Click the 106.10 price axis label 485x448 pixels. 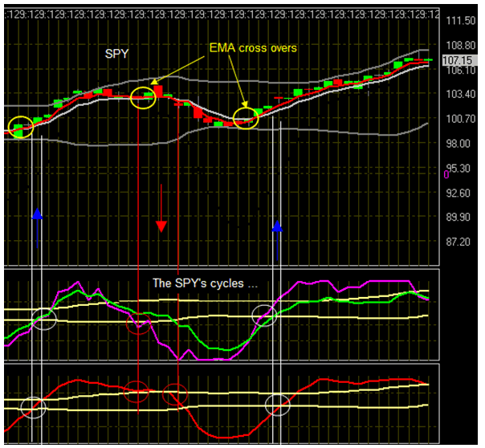point(461,70)
